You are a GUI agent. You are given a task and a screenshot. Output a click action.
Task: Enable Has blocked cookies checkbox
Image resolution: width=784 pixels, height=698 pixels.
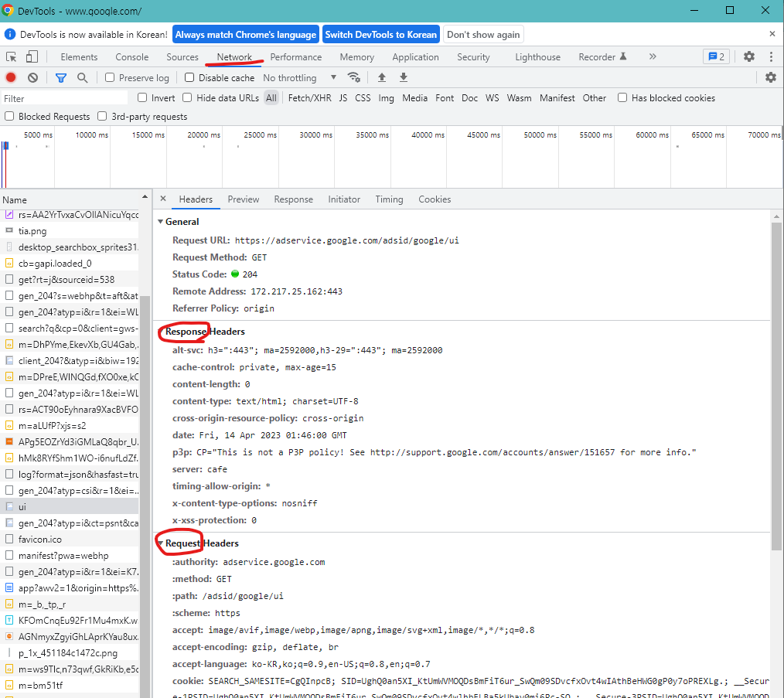point(622,97)
